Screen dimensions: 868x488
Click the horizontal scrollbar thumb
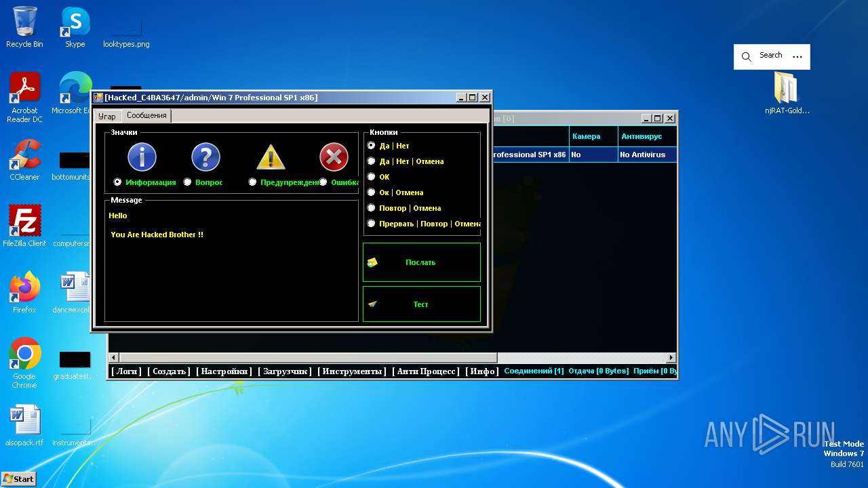(x=309, y=357)
